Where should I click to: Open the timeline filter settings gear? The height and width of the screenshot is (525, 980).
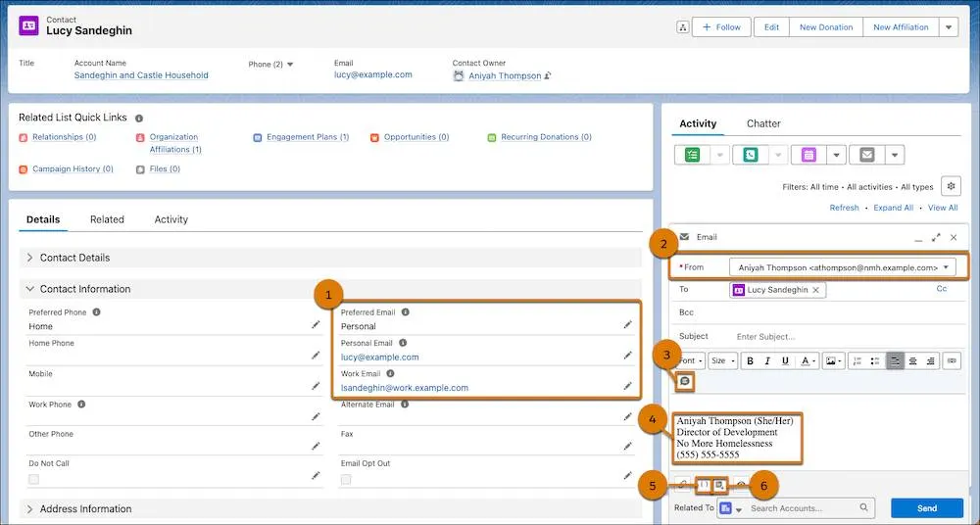click(951, 186)
